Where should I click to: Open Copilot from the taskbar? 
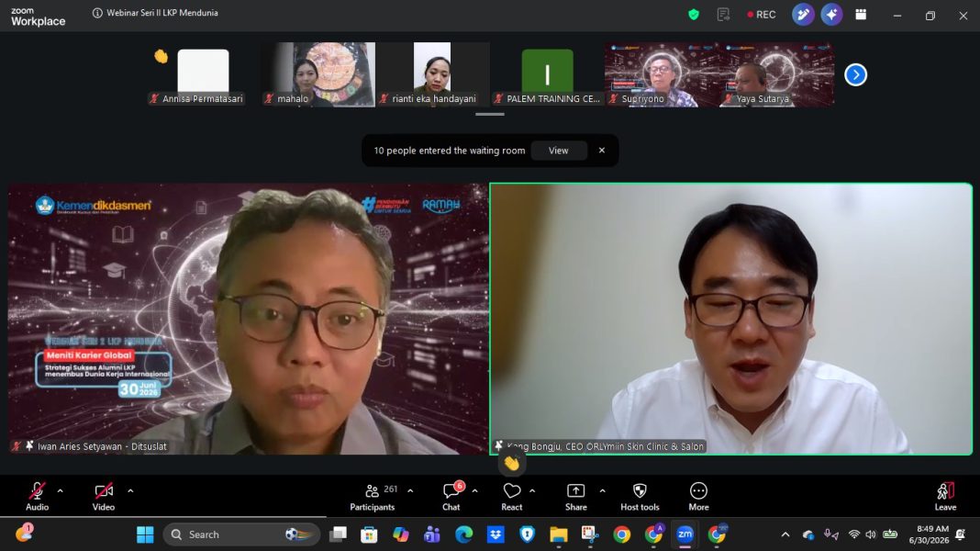pyautogui.click(x=401, y=534)
